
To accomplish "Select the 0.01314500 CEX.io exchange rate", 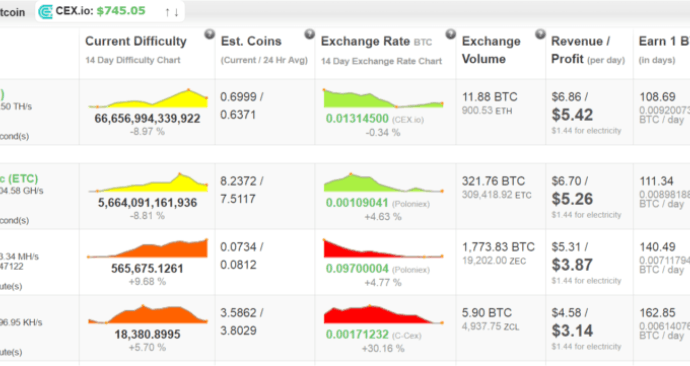I will pyautogui.click(x=357, y=119).
